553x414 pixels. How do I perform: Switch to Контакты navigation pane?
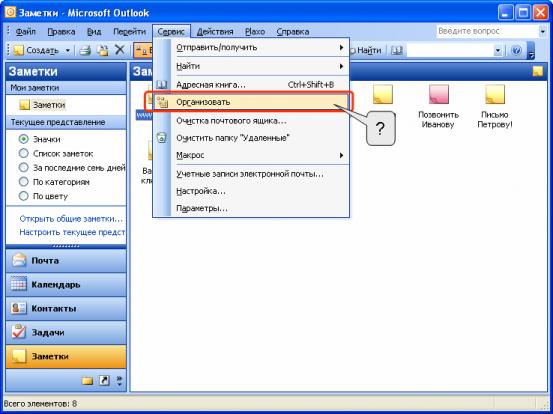pos(66,309)
